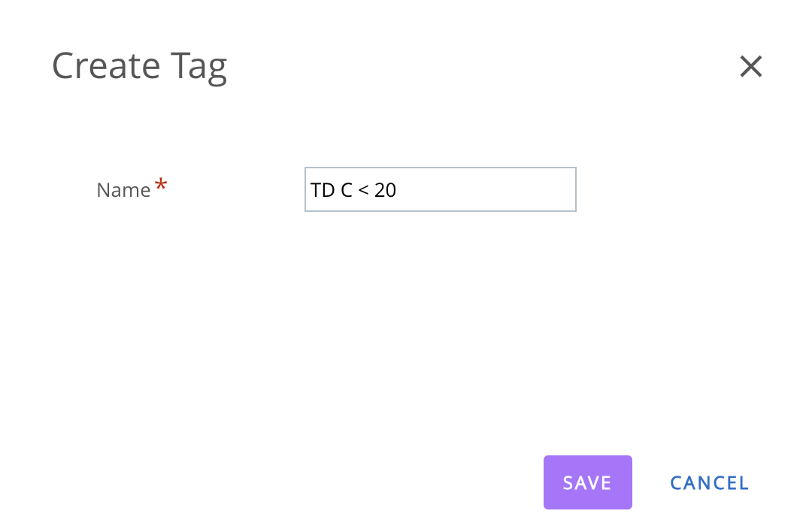Click the red required asterisk
This screenshot has width=809, height=532.
pos(160,185)
